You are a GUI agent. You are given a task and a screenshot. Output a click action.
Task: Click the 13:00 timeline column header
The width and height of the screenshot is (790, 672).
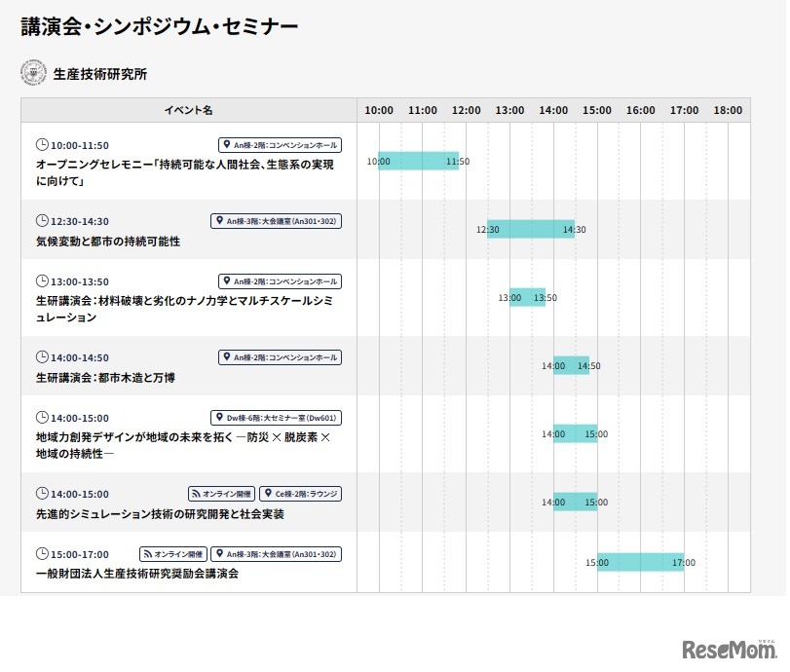click(509, 110)
